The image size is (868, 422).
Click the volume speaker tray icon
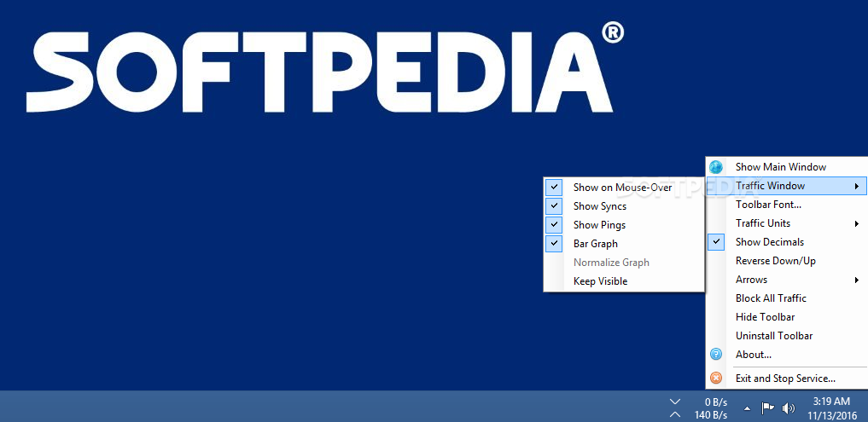(x=789, y=408)
